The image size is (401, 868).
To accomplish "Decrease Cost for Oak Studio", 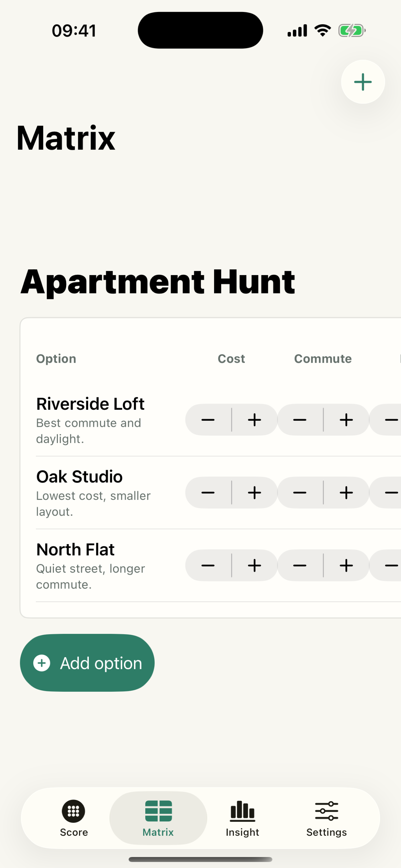I will [x=208, y=493].
